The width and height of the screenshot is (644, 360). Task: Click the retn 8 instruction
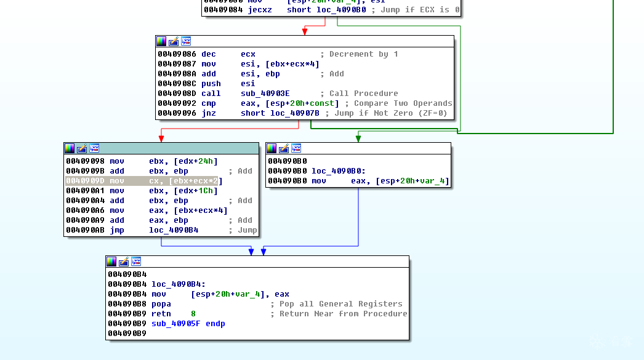click(257, 314)
